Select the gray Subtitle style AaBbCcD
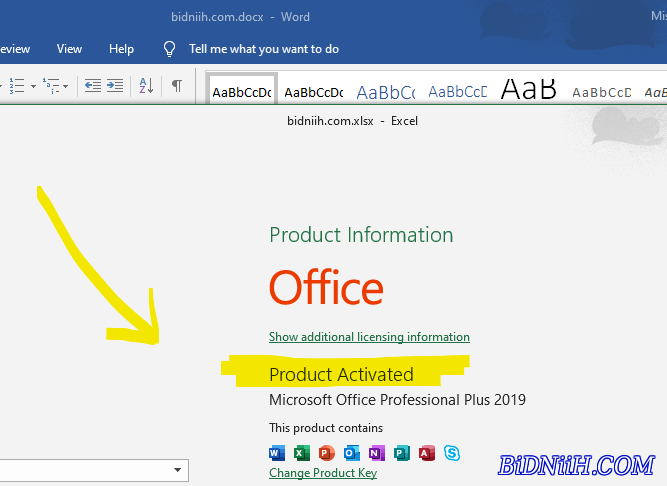Image resolution: width=667 pixels, height=486 pixels. [x=601, y=92]
